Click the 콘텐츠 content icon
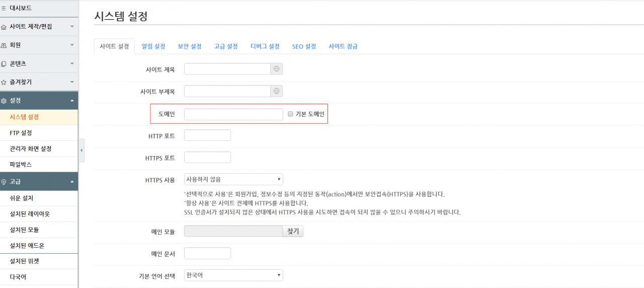Screen dimensions: 644x288 click(x=4, y=64)
